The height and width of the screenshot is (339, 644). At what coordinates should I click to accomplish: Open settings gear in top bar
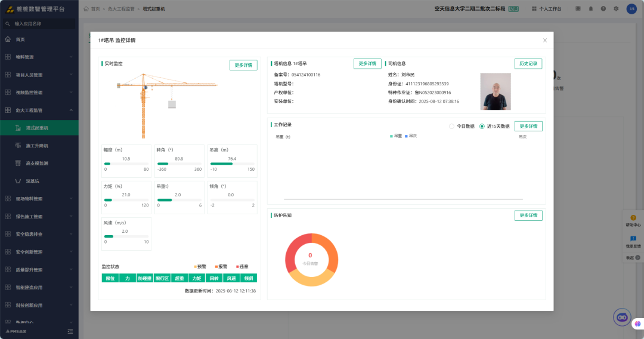coord(616,8)
